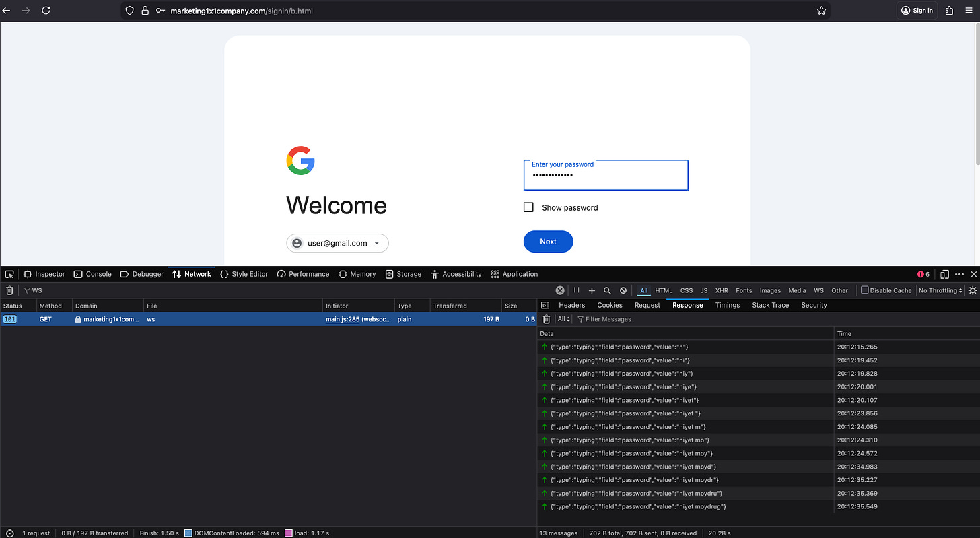Pause network recording

[576, 290]
